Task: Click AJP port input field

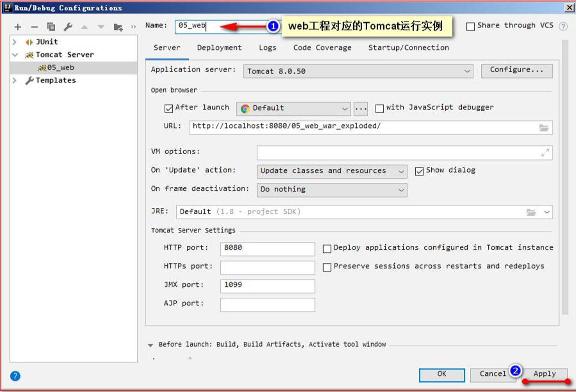Action: pos(267,305)
